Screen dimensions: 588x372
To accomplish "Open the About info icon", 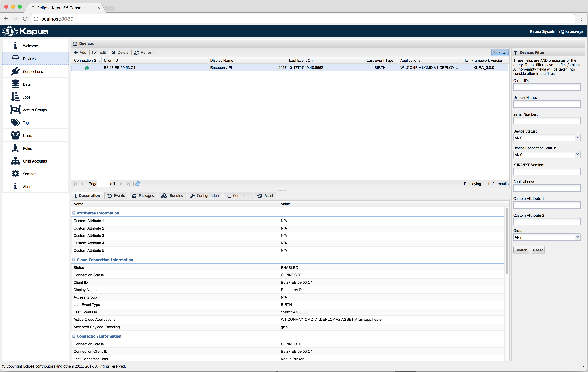I will pyautogui.click(x=15, y=186).
